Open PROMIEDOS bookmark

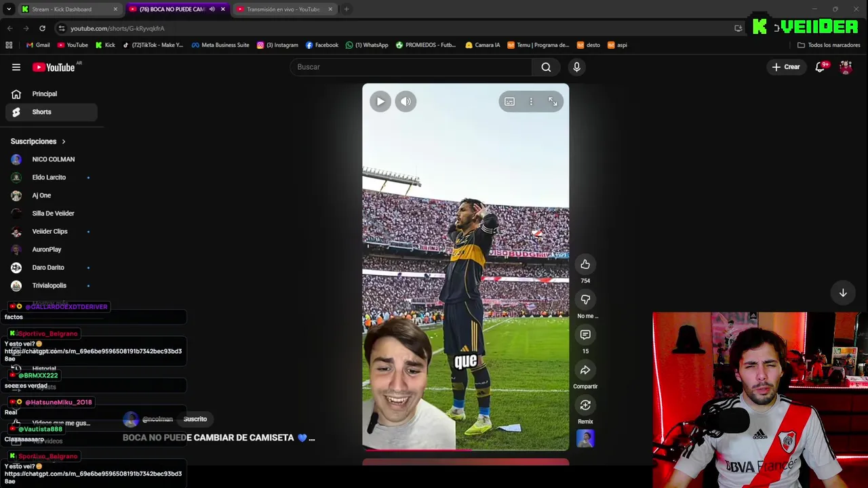pyautogui.click(x=426, y=45)
